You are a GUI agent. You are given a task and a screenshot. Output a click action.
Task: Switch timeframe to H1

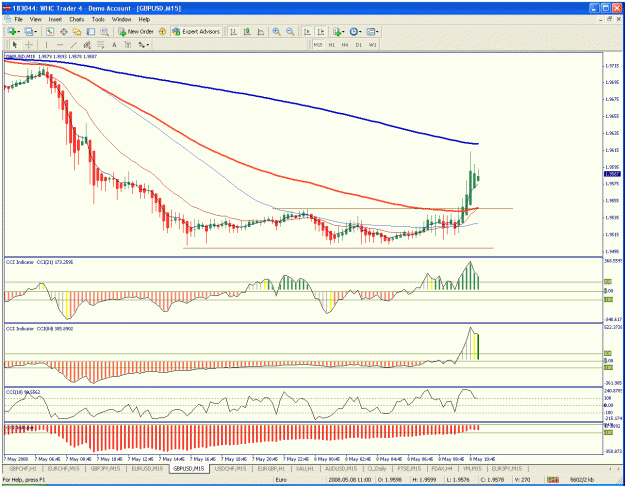coord(332,45)
